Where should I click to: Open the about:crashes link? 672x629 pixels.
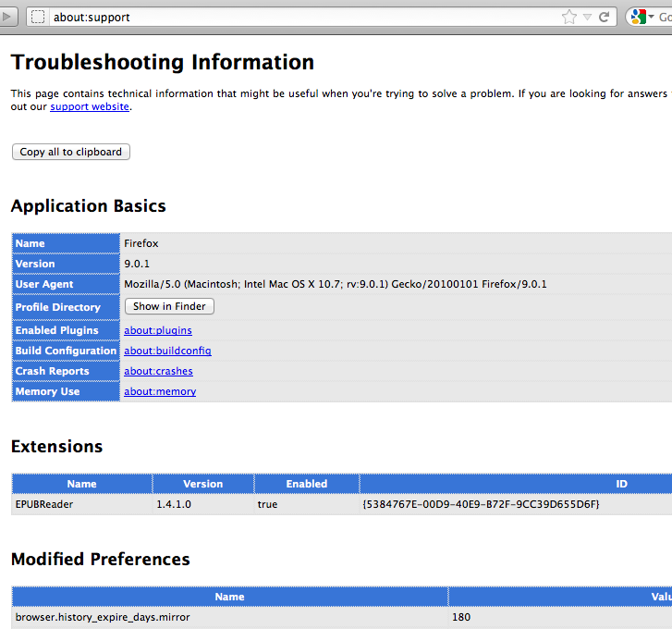pyautogui.click(x=158, y=371)
